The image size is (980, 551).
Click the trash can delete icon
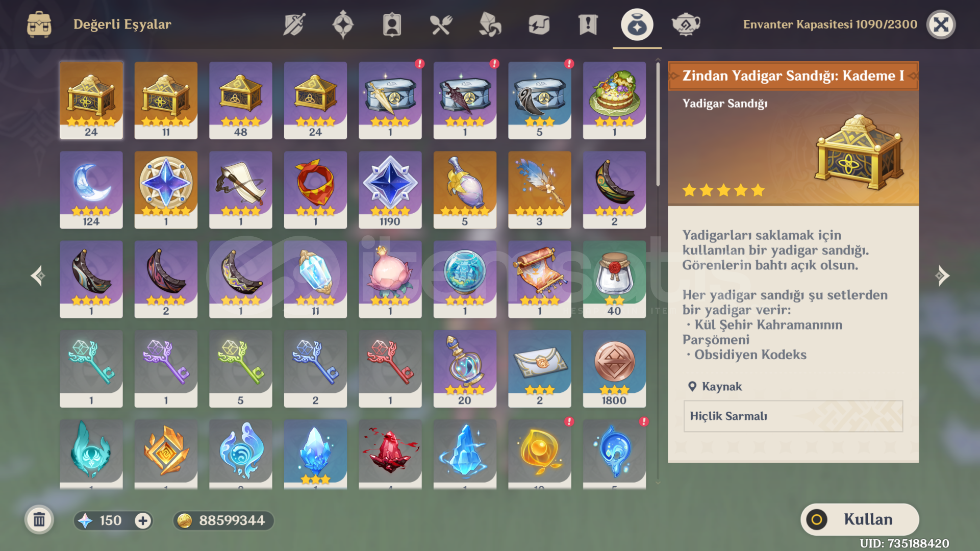click(x=39, y=520)
